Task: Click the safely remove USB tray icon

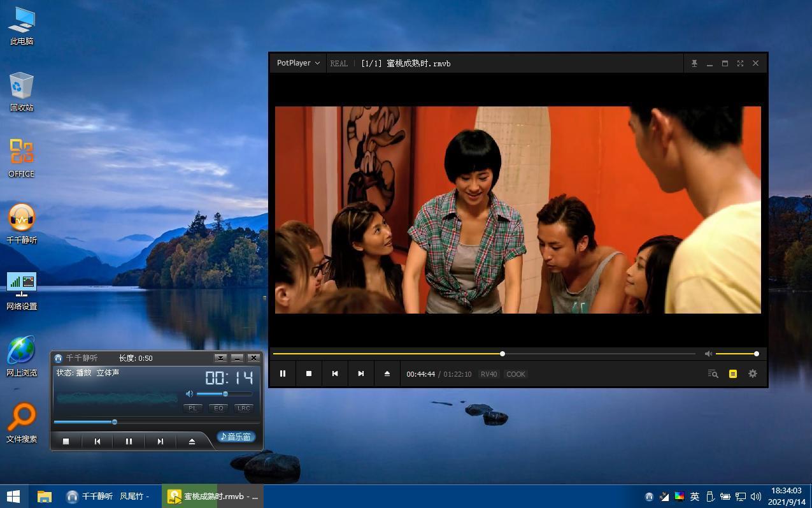Action: coord(710,497)
